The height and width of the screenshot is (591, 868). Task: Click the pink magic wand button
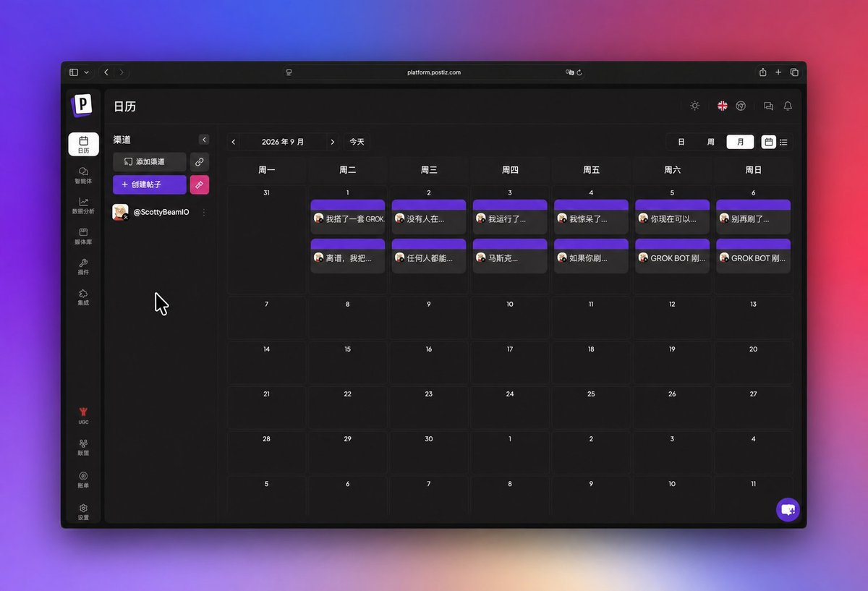click(x=200, y=185)
